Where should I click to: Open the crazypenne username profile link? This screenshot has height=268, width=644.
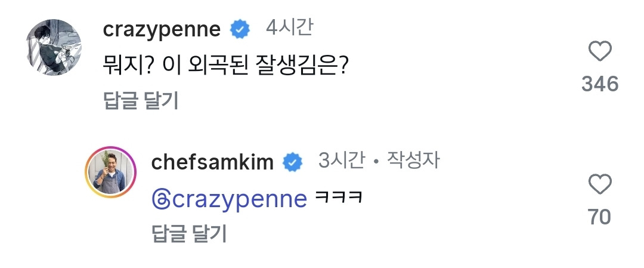click(162, 29)
